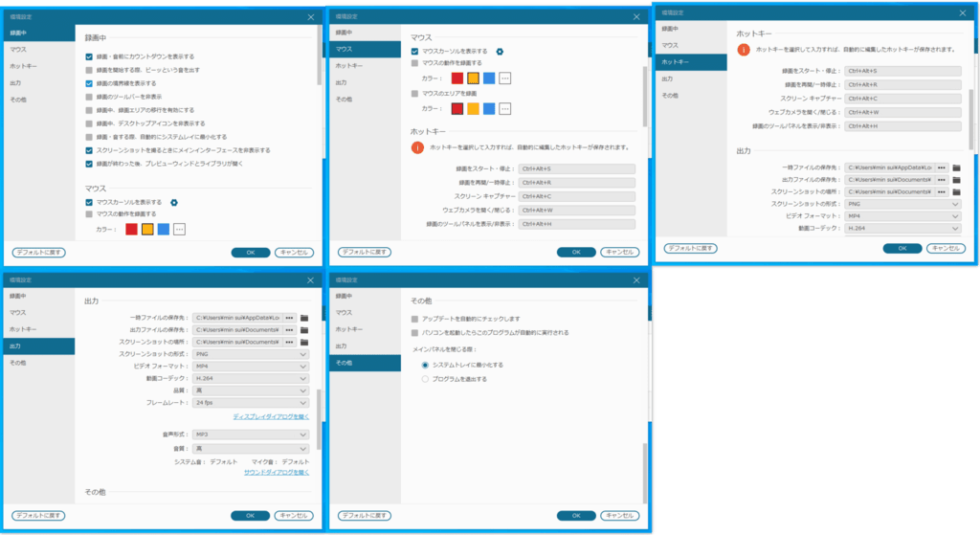This screenshot has height=535, width=980.
Task: Click folder icon beside スクリーンショットの場所 in ホットキー-tab window
Action: (955, 191)
